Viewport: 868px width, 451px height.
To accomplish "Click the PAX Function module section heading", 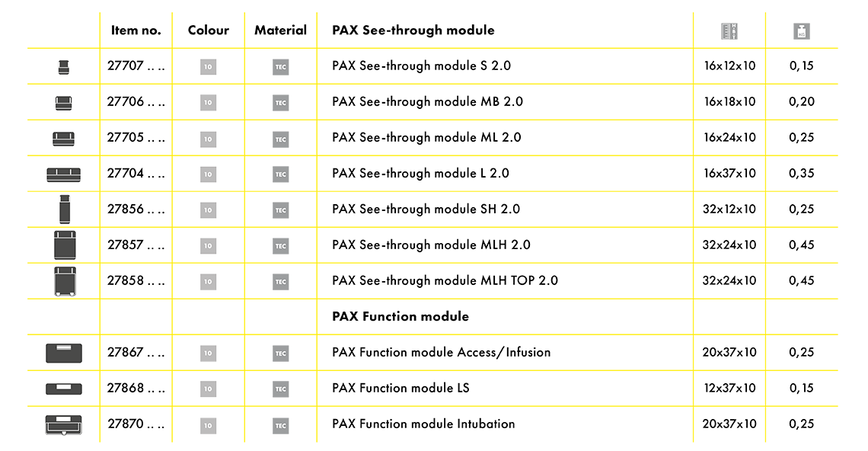I will tap(400, 316).
